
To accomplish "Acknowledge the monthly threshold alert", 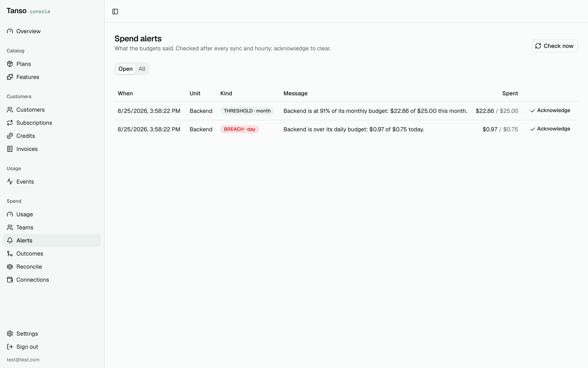I will [x=550, y=110].
